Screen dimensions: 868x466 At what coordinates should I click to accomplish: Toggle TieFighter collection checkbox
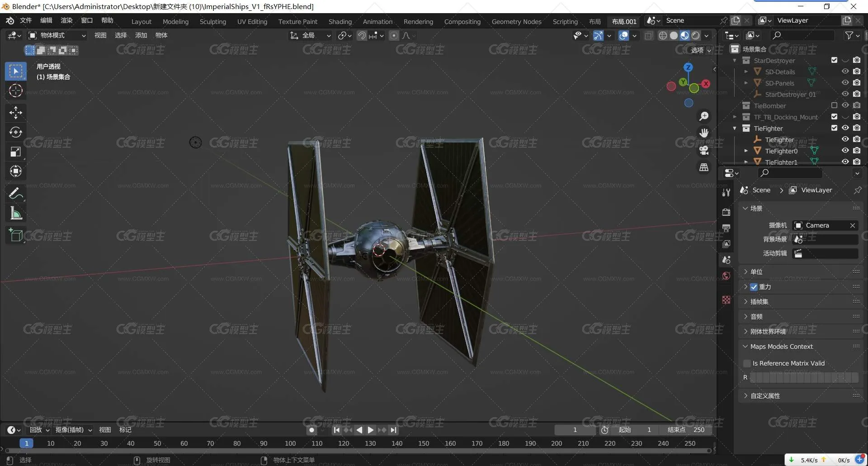pyautogui.click(x=834, y=128)
